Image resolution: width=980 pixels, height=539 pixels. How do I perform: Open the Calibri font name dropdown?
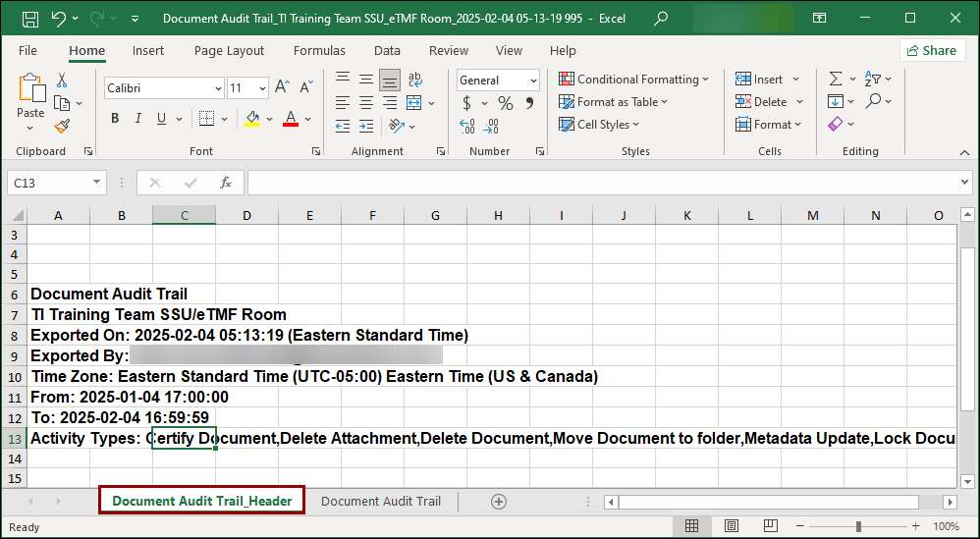[218, 88]
